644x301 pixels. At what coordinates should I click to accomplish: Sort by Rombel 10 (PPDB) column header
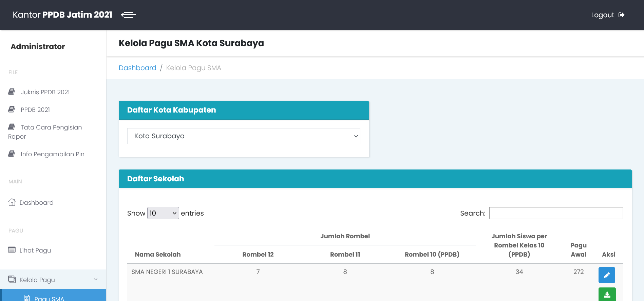click(432, 254)
